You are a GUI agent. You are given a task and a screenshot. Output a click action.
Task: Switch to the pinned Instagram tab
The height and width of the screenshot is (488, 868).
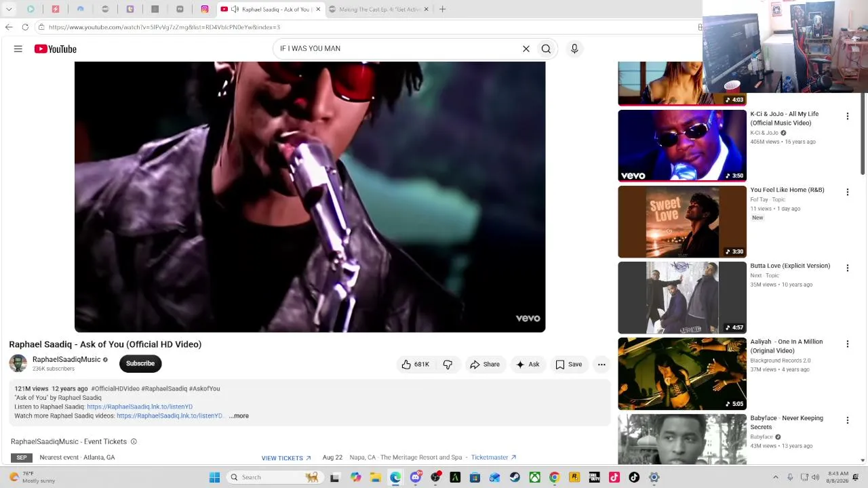(205, 9)
